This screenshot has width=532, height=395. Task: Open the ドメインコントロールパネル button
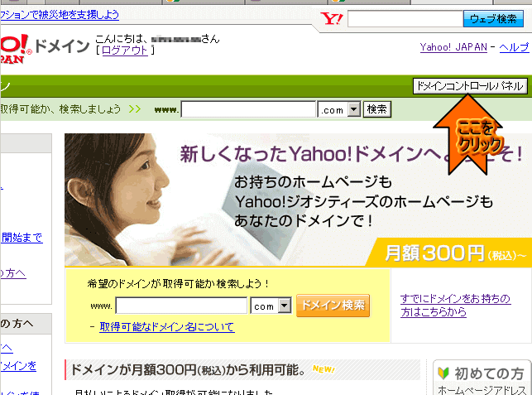pos(468,86)
